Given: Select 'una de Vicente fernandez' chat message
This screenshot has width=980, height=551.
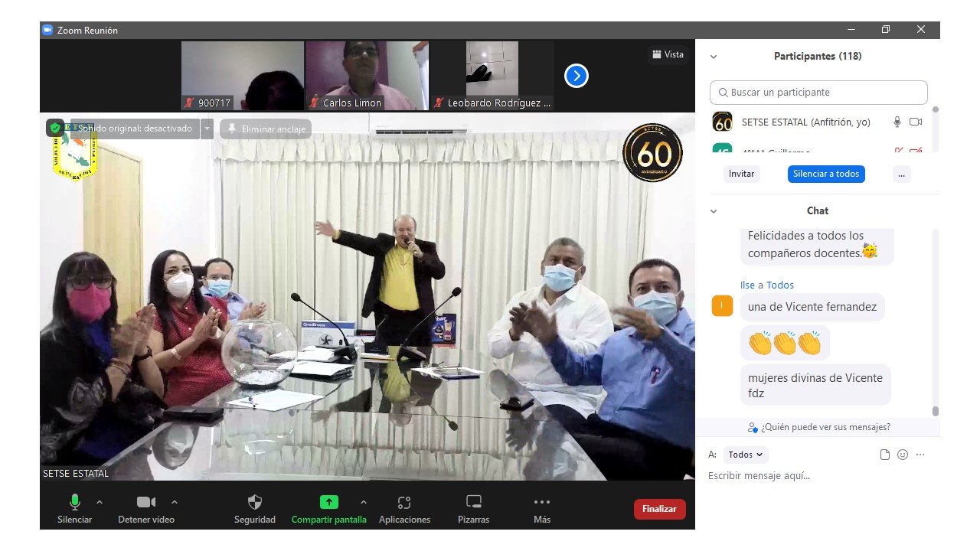Looking at the screenshot, I should (x=813, y=307).
